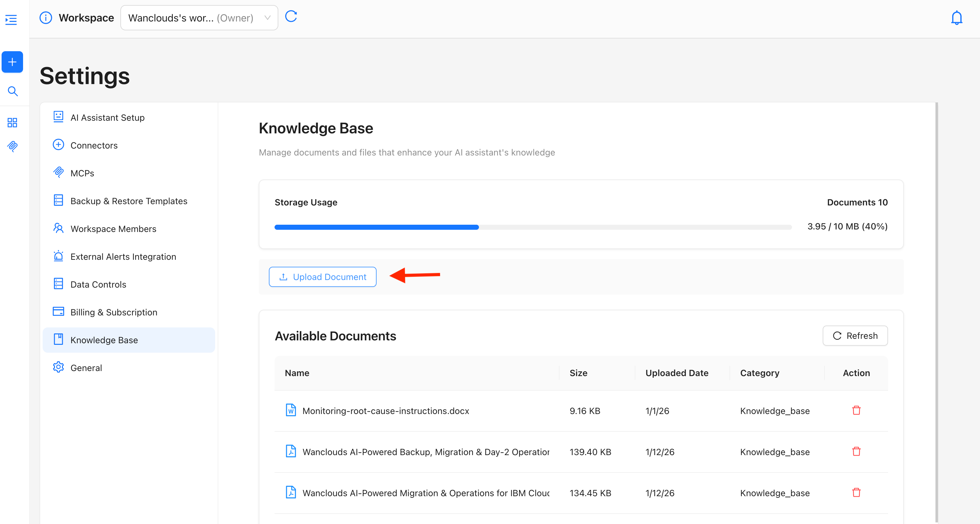The width and height of the screenshot is (980, 524).
Task: Click the Workspace info circle icon
Action: [x=46, y=18]
